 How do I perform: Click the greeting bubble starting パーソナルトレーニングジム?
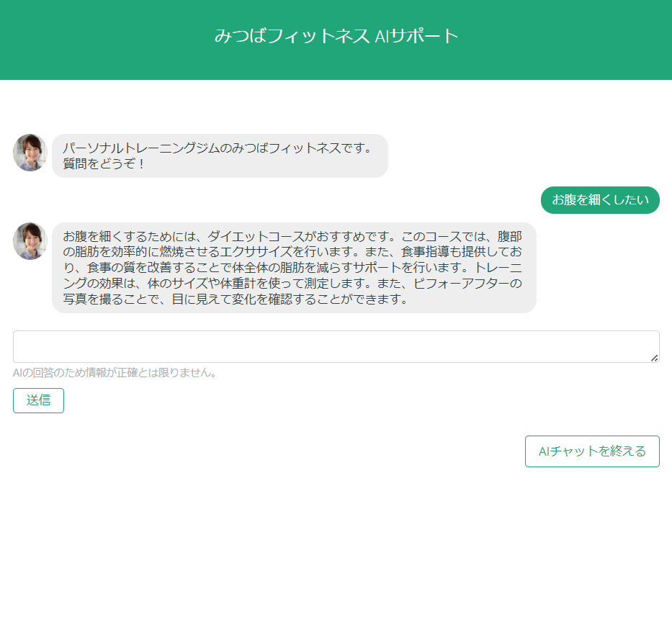click(x=220, y=156)
